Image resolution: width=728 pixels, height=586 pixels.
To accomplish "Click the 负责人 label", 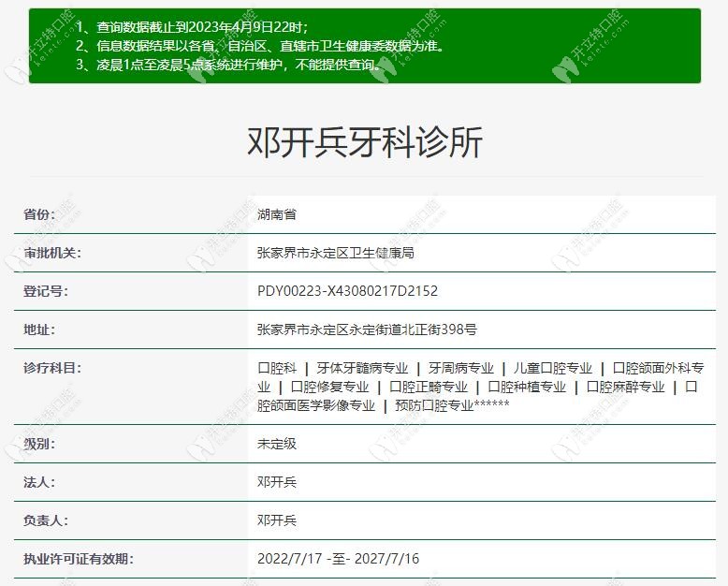I will (46, 520).
